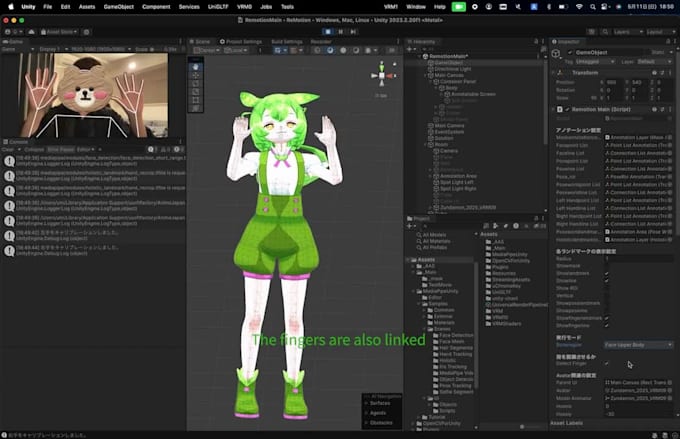
Task: Open the Transform component help icon
Action: tap(654, 73)
